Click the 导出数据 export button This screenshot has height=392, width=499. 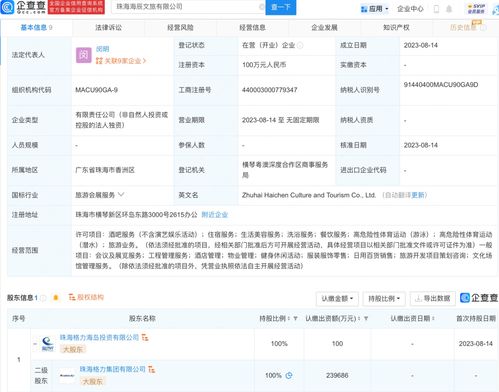click(x=432, y=299)
